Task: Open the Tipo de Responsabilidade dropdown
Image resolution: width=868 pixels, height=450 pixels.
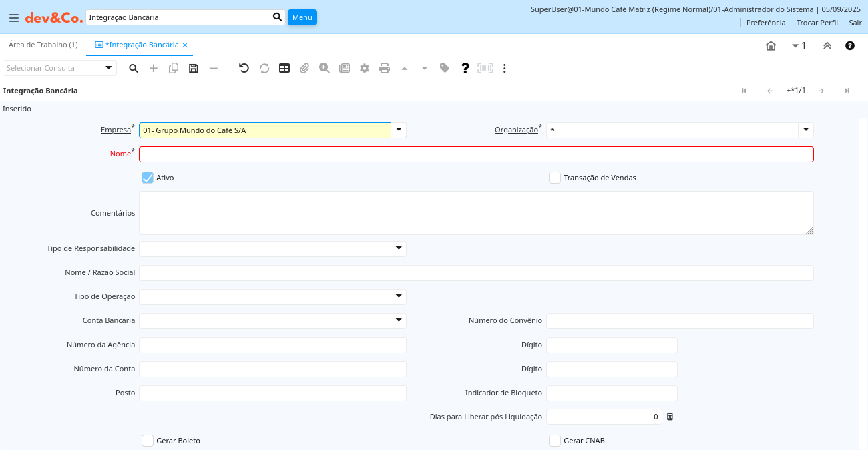Action: click(x=399, y=249)
